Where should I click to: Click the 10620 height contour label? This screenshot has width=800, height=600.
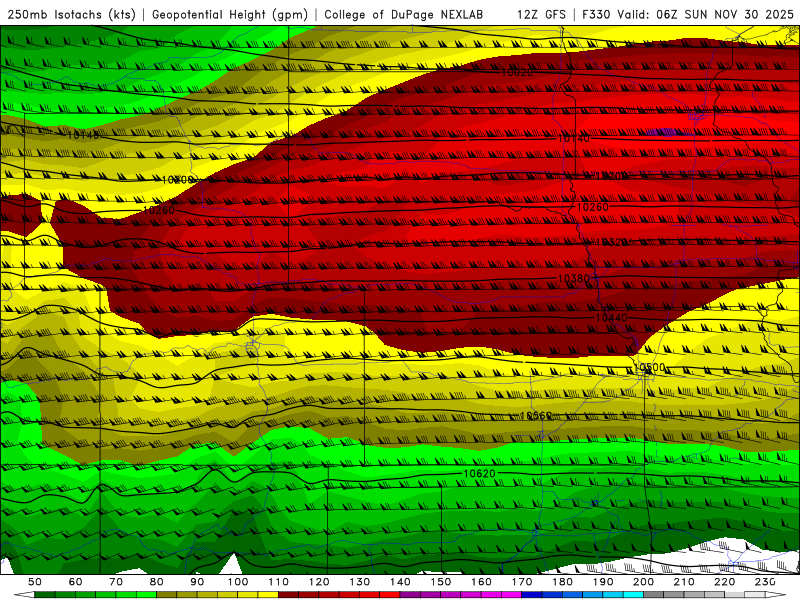coord(479,473)
